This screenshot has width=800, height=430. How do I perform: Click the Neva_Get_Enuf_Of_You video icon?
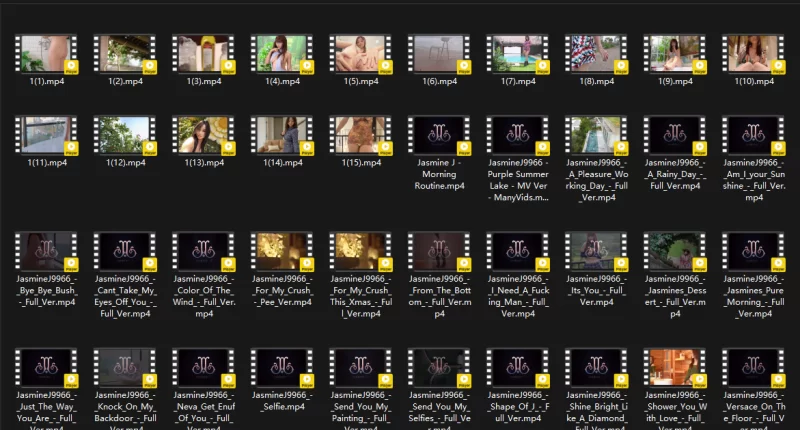pos(204,368)
